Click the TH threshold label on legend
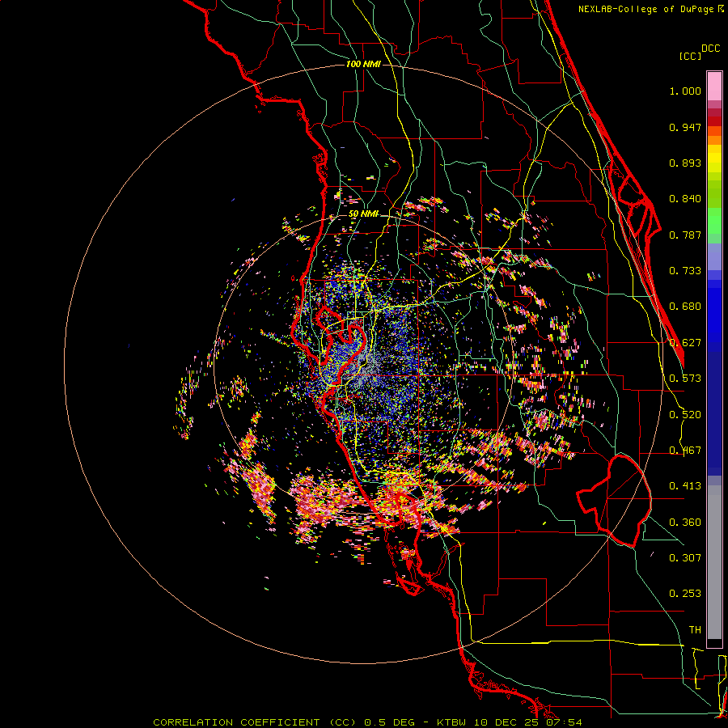Viewport: 728px width, 728px height. tap(695, 629)
